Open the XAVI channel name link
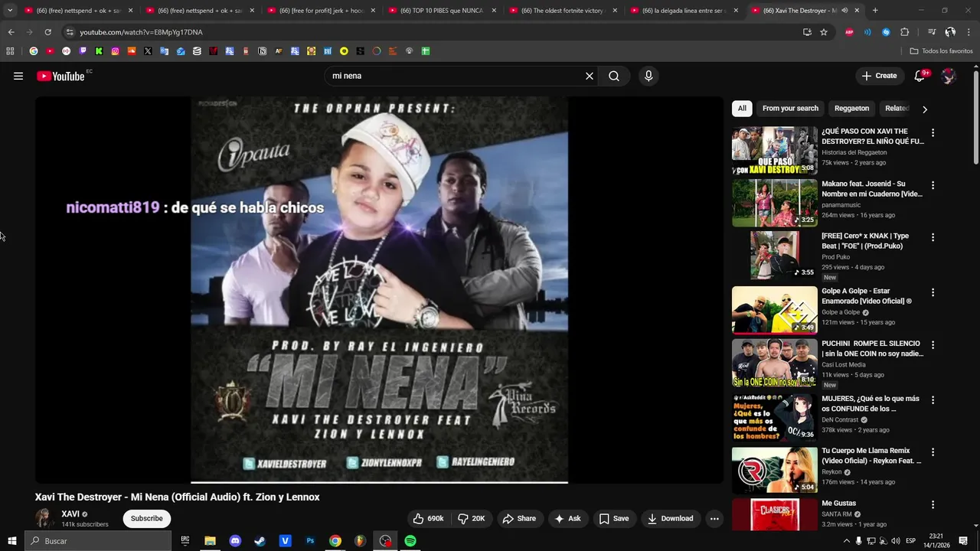980x551 pixels. pos(70,514)
